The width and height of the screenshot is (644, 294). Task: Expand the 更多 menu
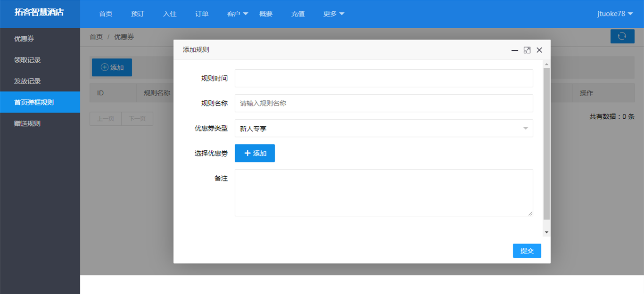pyautogui.click(x=334, y=14)
